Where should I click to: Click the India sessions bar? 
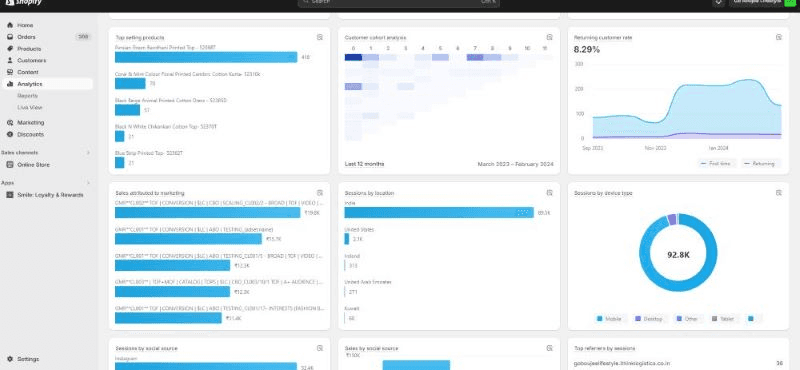[x=439, y=213]
